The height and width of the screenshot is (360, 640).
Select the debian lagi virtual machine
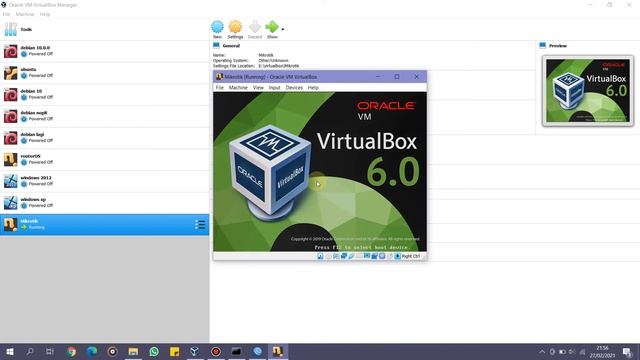(x=104, y=138)
